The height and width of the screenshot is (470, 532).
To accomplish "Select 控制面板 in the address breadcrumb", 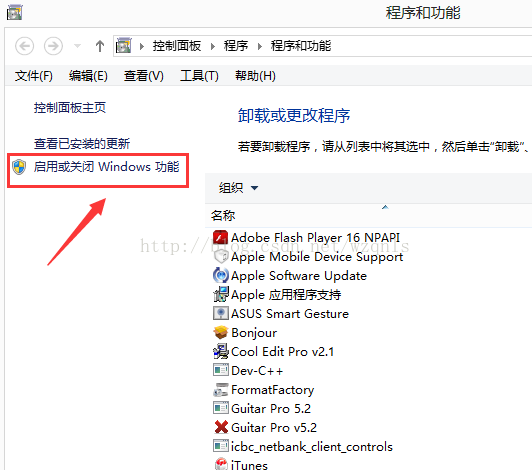I will click(x=177, y=46).
